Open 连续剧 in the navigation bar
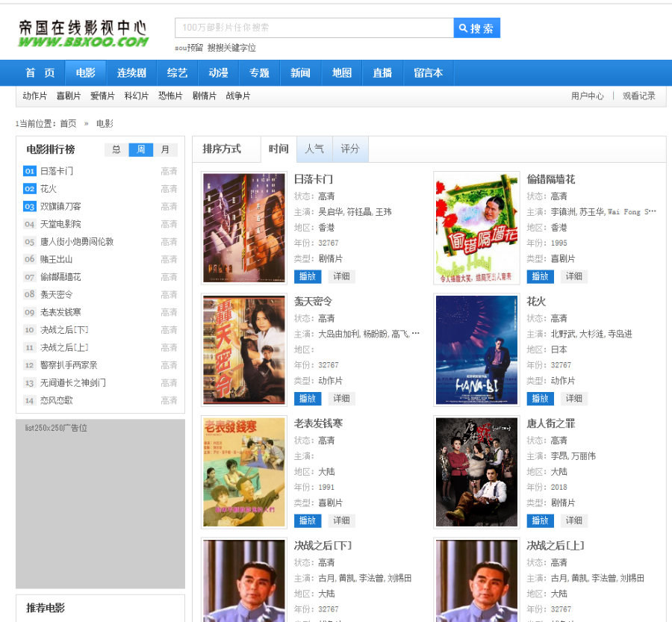The width and height of the screenshot is (672, 622). (131, 73)
